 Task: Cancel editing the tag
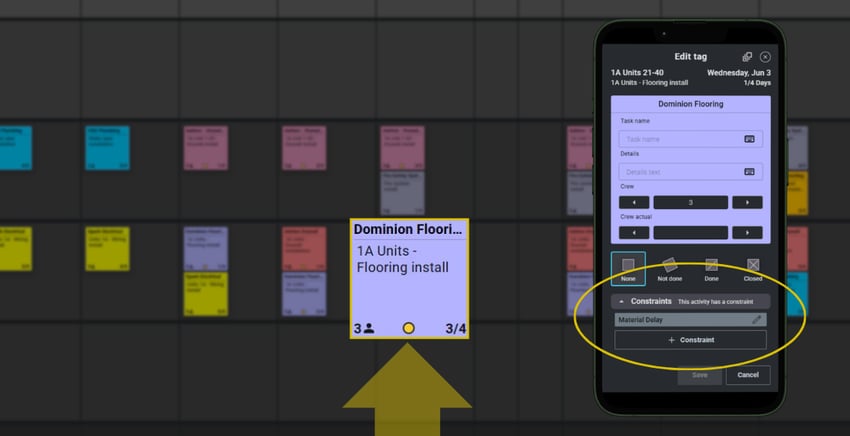[x=748, y=375]
